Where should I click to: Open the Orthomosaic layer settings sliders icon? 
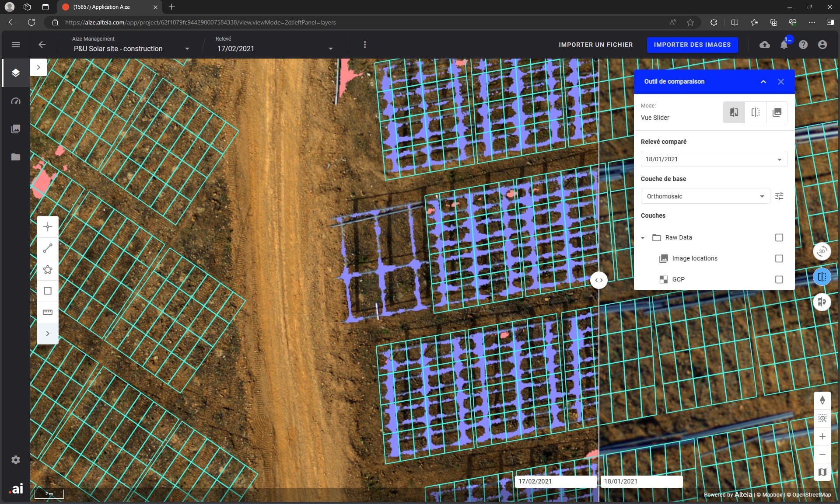point(779,196)
